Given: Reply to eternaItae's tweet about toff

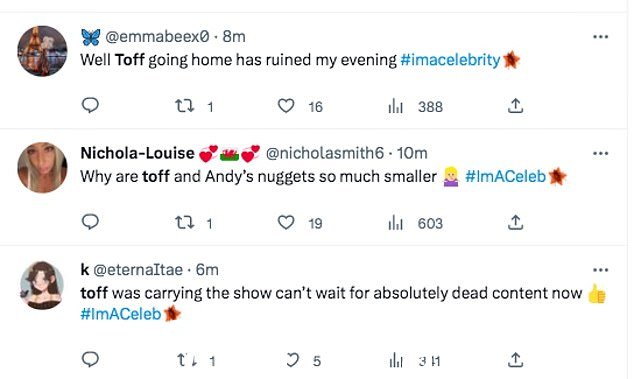Looking at the screenshot, I should tap(90, 359).
